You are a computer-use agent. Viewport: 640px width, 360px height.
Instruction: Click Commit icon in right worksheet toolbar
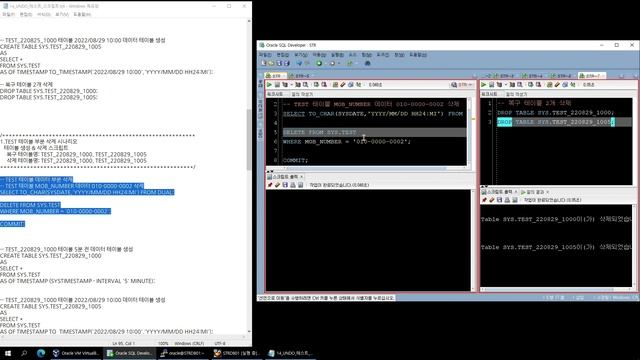click(531, 84)
